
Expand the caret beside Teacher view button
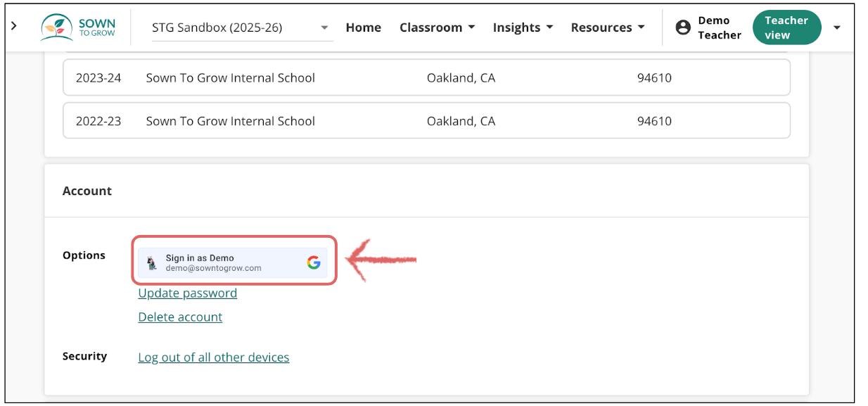(x=836, y=27)
